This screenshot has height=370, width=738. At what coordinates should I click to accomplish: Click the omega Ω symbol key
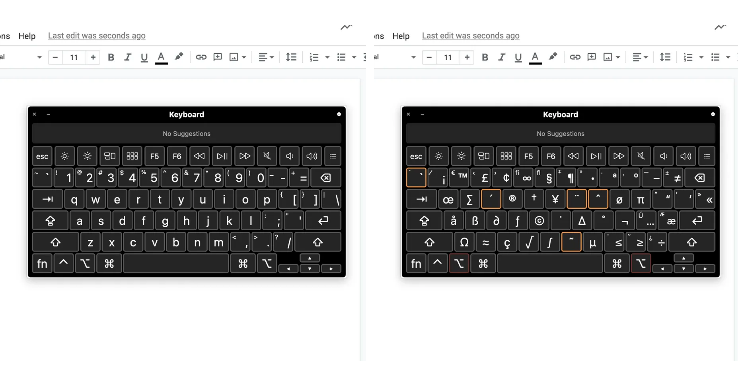[x=464, y=242]
